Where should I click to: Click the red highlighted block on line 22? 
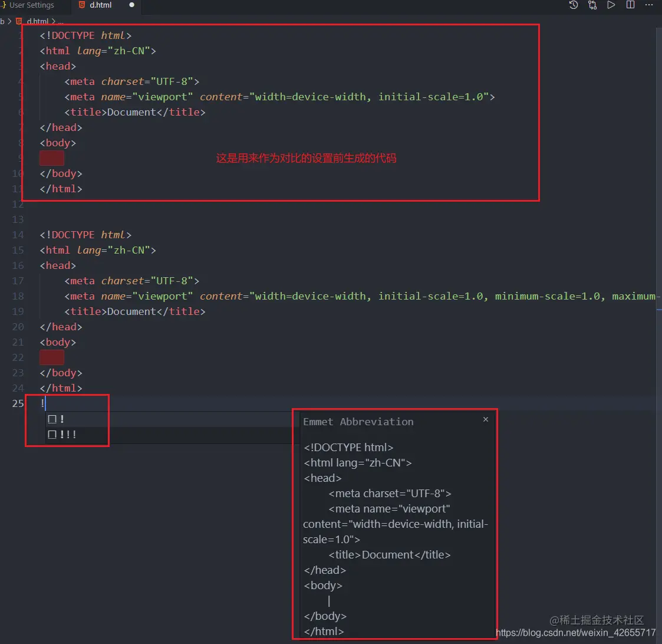52,358
